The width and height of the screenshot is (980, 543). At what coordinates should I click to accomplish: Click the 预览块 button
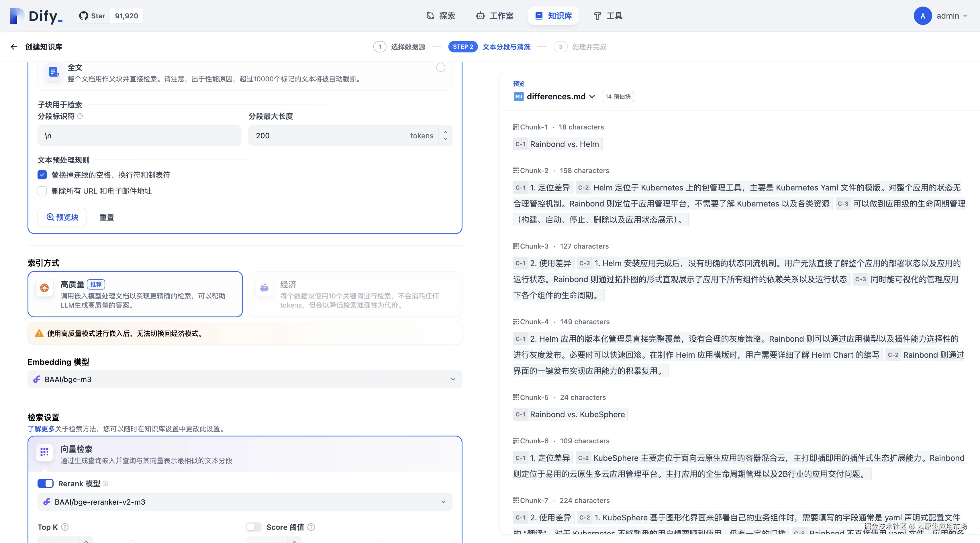(x=62, y=217)
